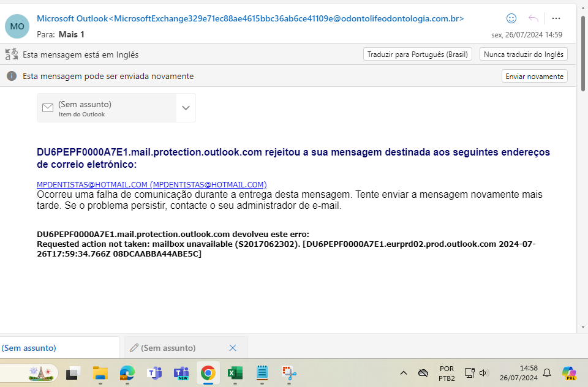The width and height of the screenshot is (588, 387).
Task: Show hidden system tray icons
Action: 403,373
